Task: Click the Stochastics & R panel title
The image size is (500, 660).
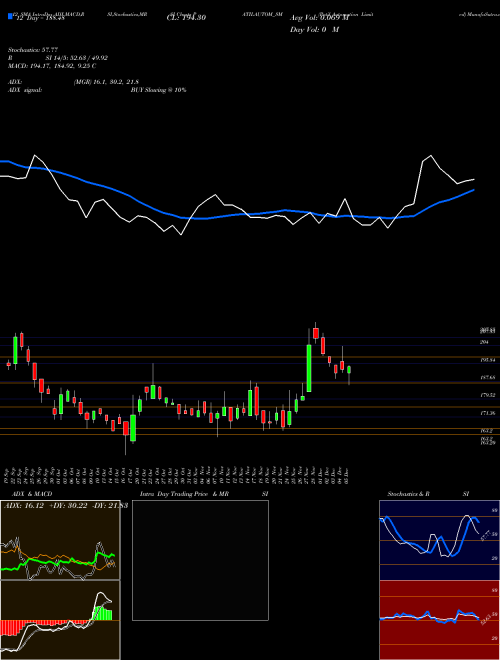Action: coord(409,494)
